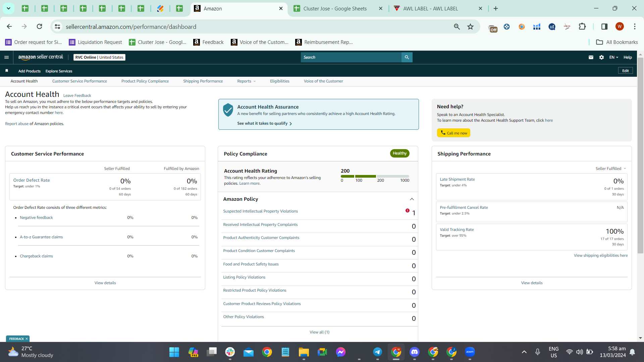Open the Late Shipment Rate metric
Viewport: 644px width, 362px height.
(x=457, y=179)
